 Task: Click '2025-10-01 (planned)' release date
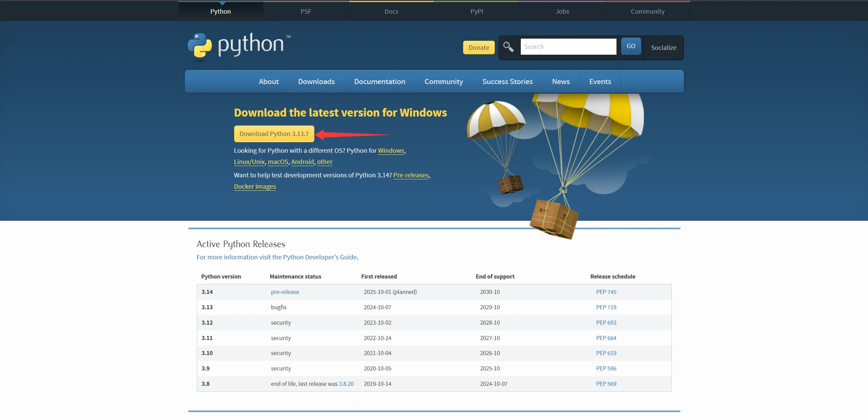390,292
